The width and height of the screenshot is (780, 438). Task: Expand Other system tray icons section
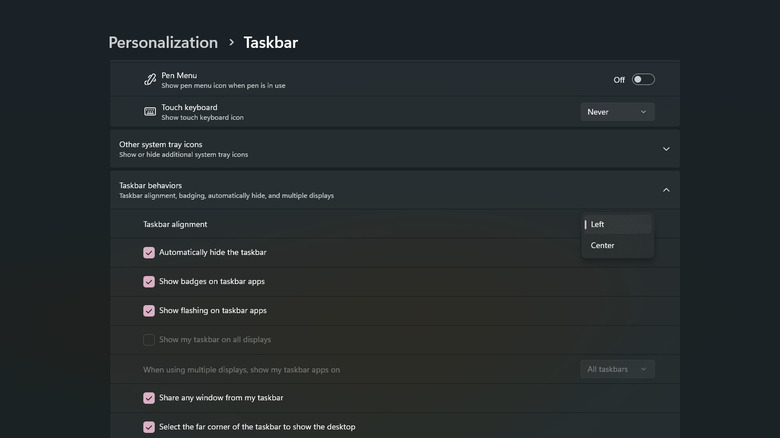[x=666, y=149]
